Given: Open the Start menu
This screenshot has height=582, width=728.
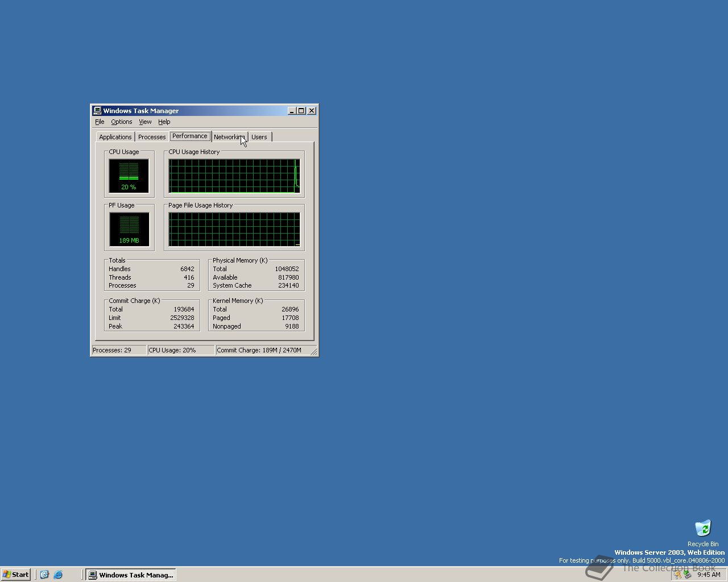Looking at the screenshot, I should [x=16, y=575].
